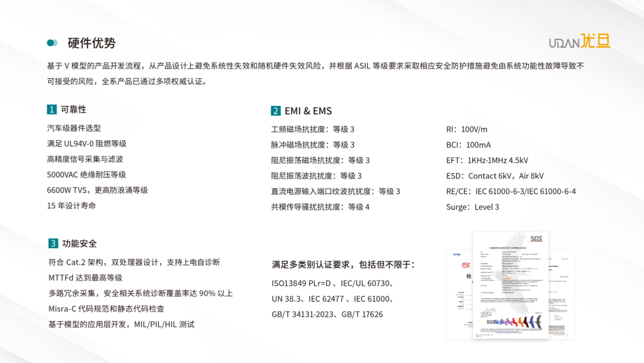Open the SGS Verification of Compliance certificate
The width and height of the screenshot is (644, 363).
tap(510, 281)
